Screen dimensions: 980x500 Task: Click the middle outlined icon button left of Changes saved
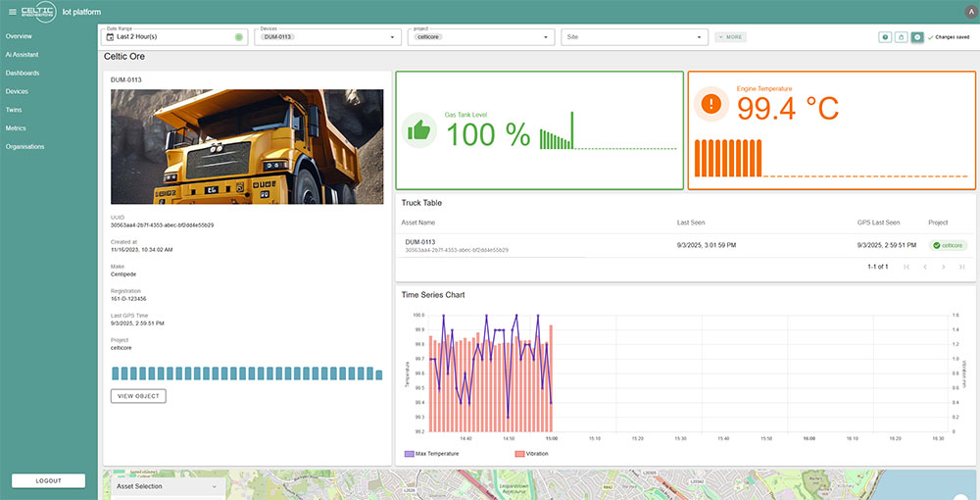902,37
